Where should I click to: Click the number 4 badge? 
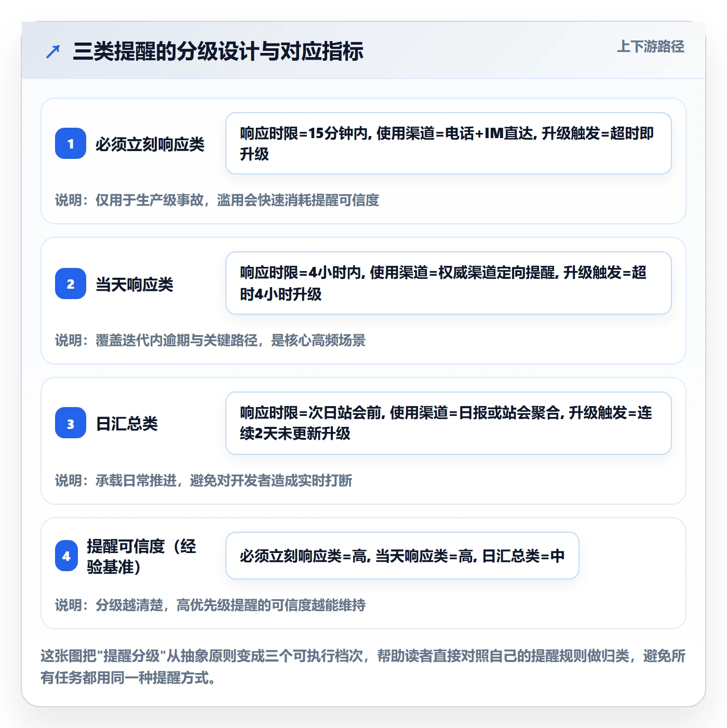(x=66, y=556)
